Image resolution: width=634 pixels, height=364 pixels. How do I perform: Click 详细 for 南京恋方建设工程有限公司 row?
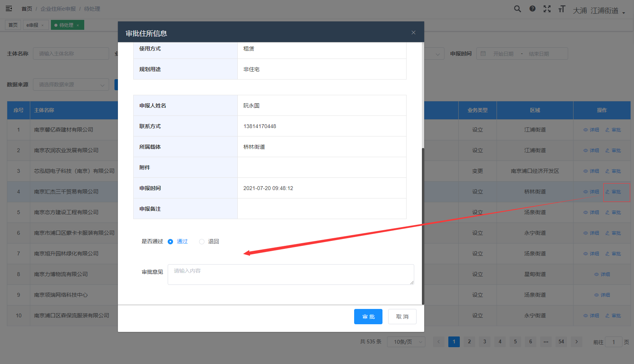pos(591,213)
